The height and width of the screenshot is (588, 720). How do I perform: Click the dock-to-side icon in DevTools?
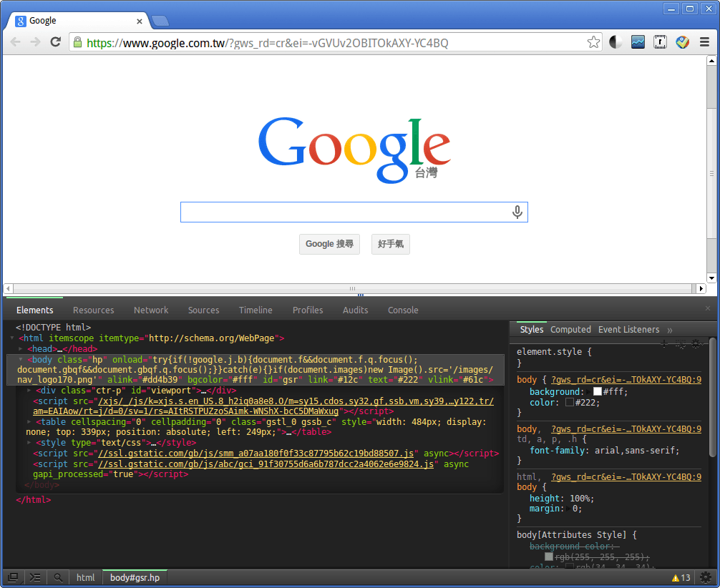click(12, 577)
